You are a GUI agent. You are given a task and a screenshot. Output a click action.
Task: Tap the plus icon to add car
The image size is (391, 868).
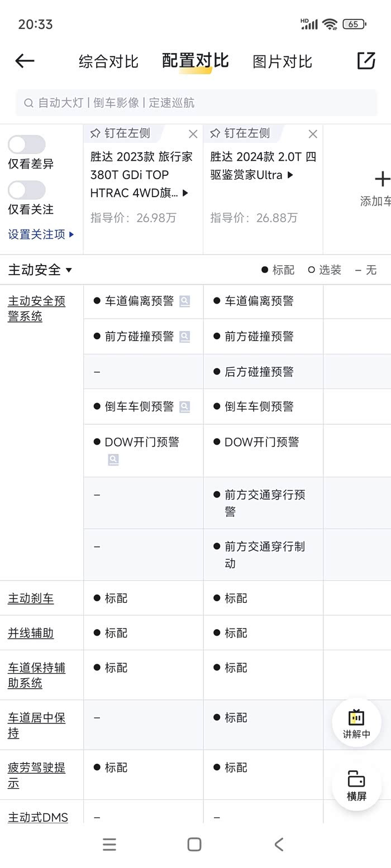click(382, 179)
